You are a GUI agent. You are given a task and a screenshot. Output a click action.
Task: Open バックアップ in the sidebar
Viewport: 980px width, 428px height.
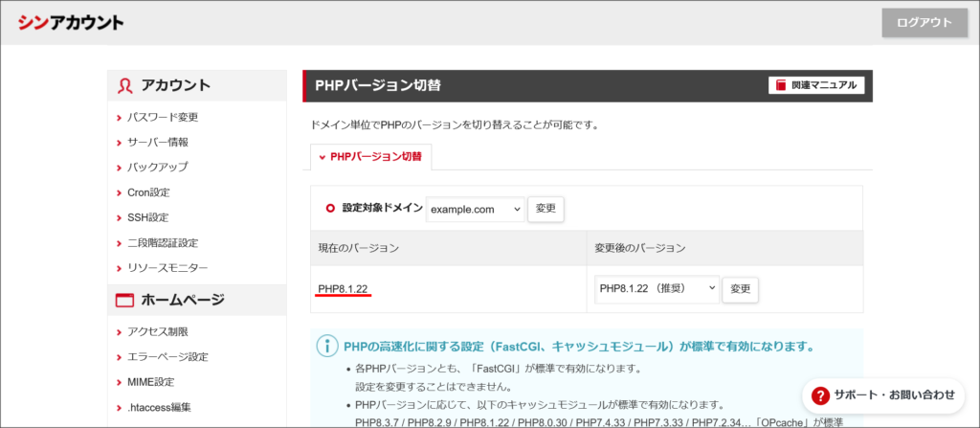tap(158, 167)
